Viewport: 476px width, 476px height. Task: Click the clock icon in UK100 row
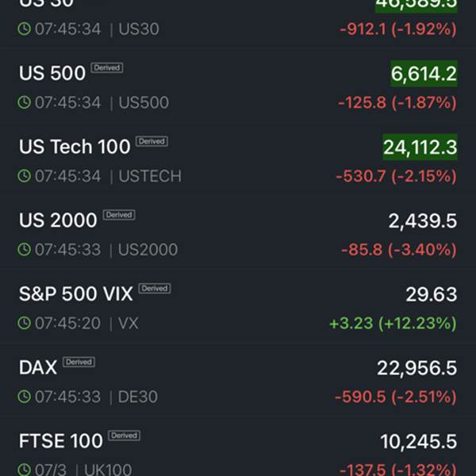tap(25, 470)
